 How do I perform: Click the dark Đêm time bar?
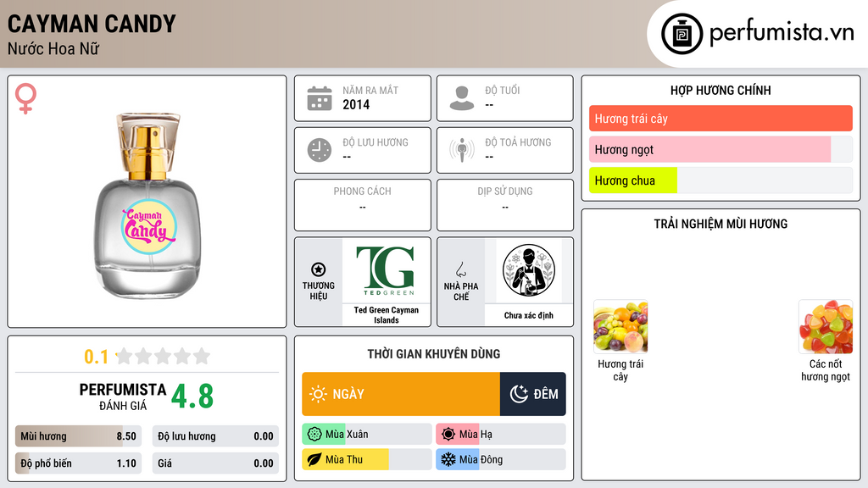(x=533, y=394)
